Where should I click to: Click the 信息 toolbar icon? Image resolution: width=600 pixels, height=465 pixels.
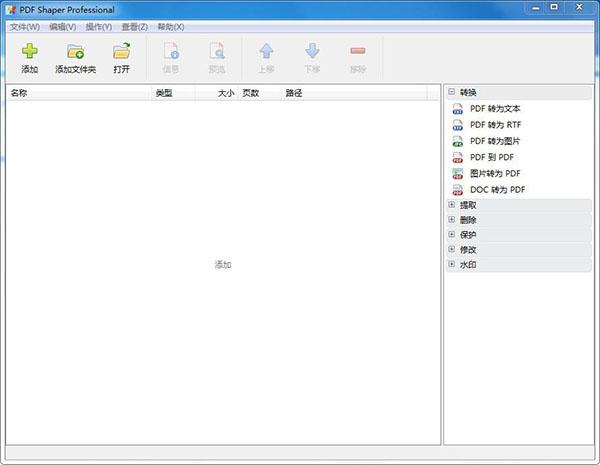170,52
